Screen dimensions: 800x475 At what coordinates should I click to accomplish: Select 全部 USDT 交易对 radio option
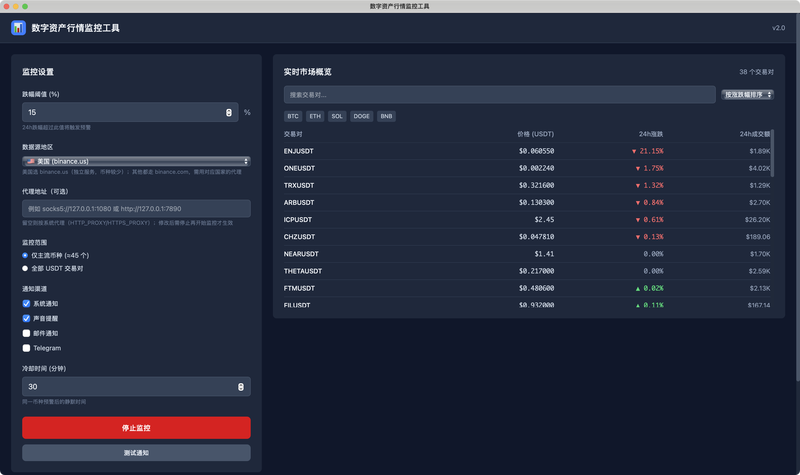point(25,268)
